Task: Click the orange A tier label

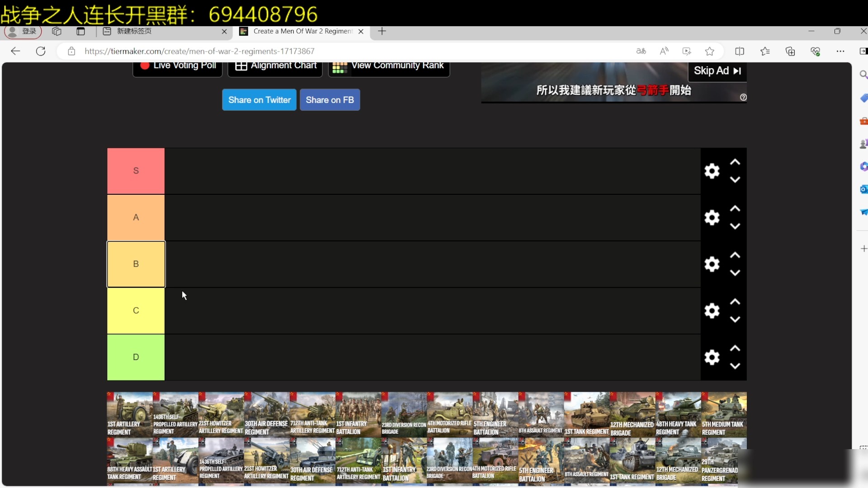Action: click(x=136, y=217)
